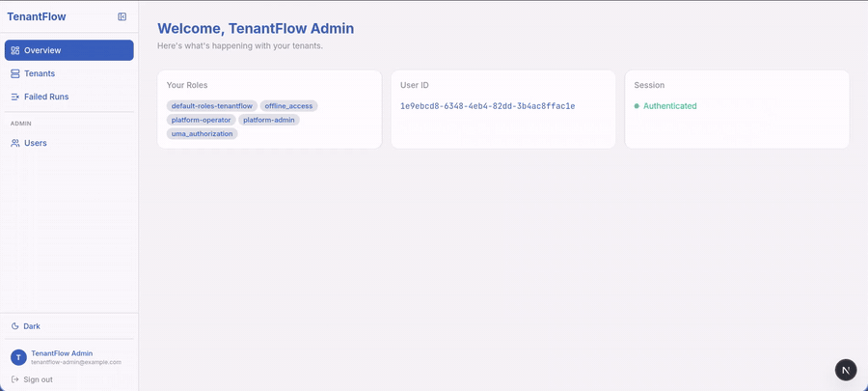Click the User ID value 1e9ebcd8-6348
Image resolution: width=868 pixels, height=391 pixels.
pos(488,106)
